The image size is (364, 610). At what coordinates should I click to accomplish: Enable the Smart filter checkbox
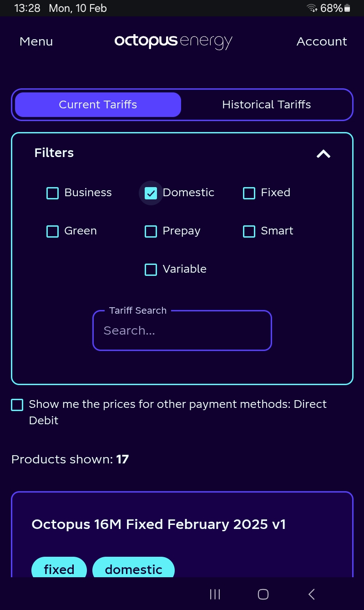(x=249, y=231)
